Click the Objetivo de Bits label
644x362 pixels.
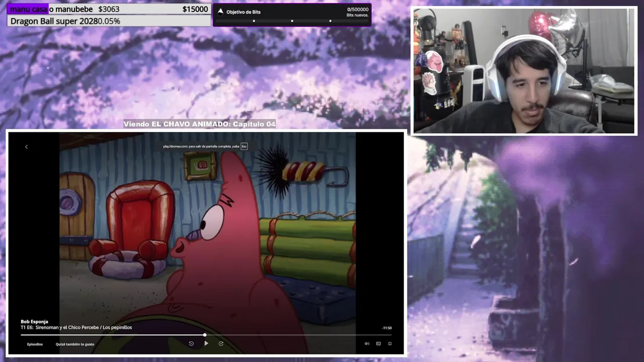244,12
